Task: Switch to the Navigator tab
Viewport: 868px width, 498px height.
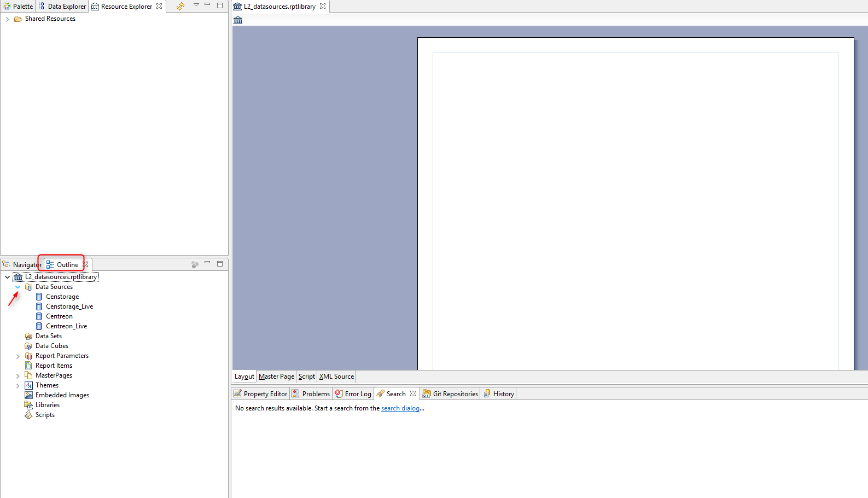Action: tap(22, 265)
